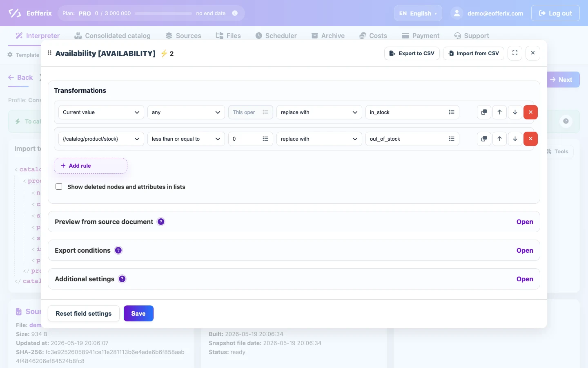Click the plan usage progress bar
Screen dimensions: 588x368
[163, 13]
